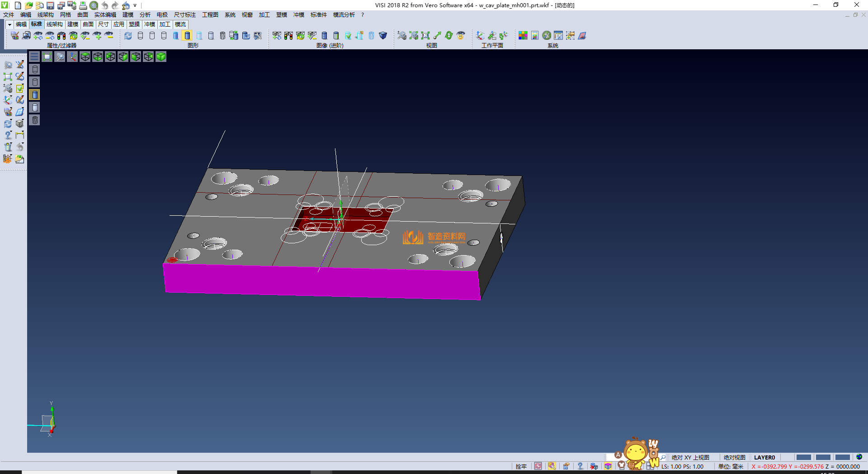Open the toolbar tab dropdown arrow before 编辑

(x=9, y=24)
